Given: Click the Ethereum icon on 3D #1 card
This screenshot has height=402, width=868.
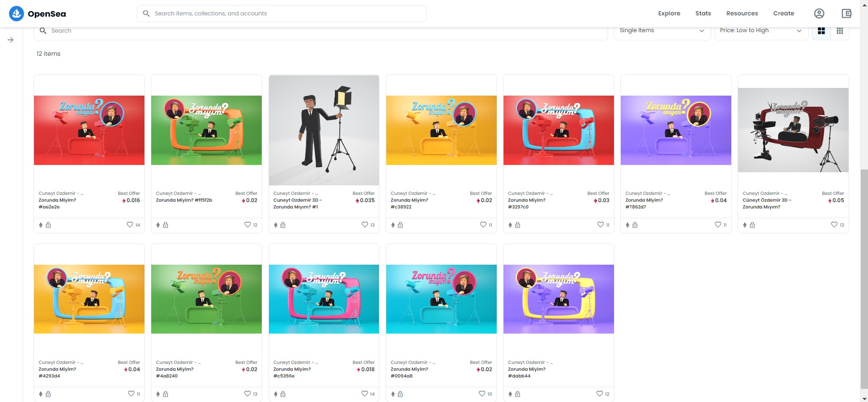Looking at the screenshot, I should tap(276, 225).
